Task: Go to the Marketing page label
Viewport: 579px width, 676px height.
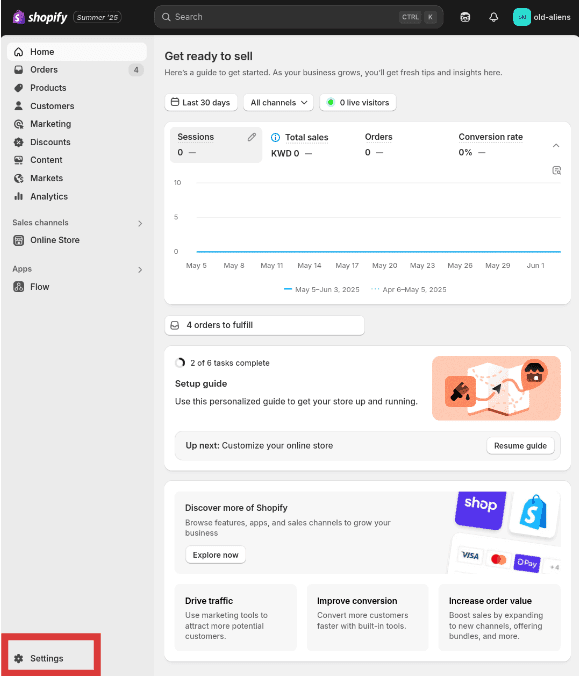Action: (x=50, y=124)
